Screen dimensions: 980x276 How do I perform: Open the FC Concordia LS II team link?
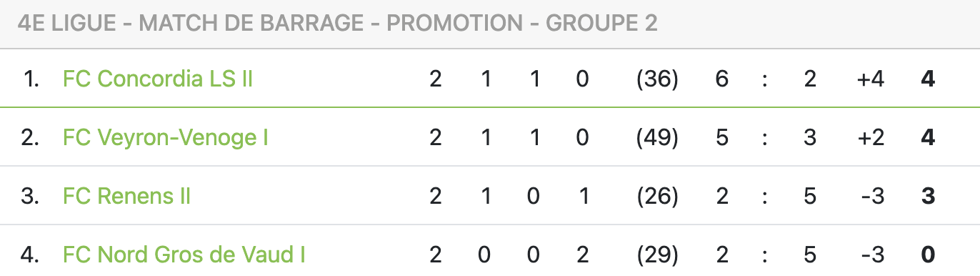point(158,79)
